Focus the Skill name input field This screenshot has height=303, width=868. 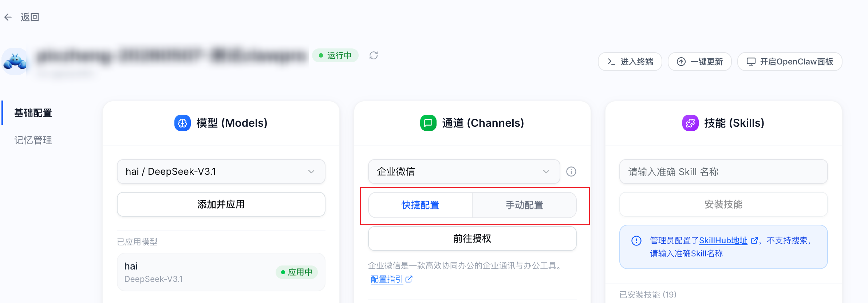pyautogui.click(x=723, y=172)
